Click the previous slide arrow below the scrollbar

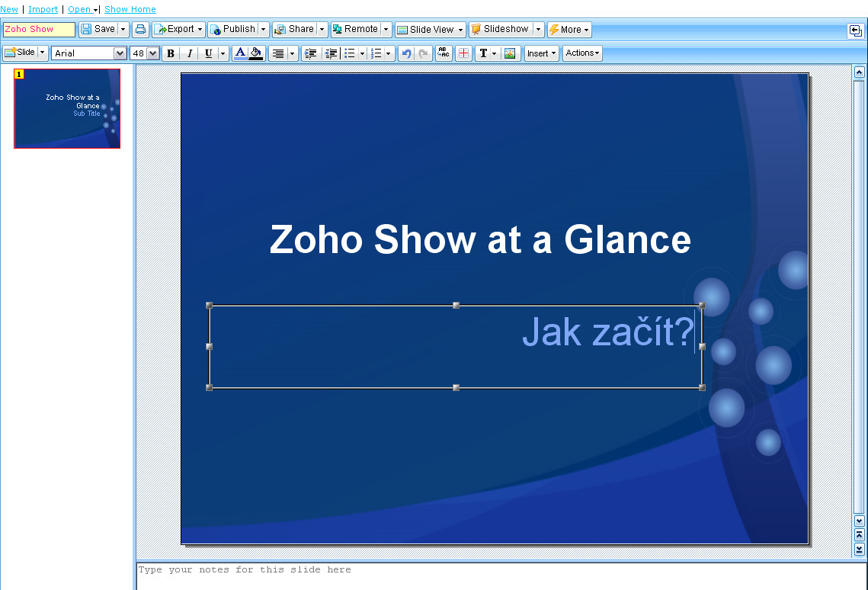859,534
